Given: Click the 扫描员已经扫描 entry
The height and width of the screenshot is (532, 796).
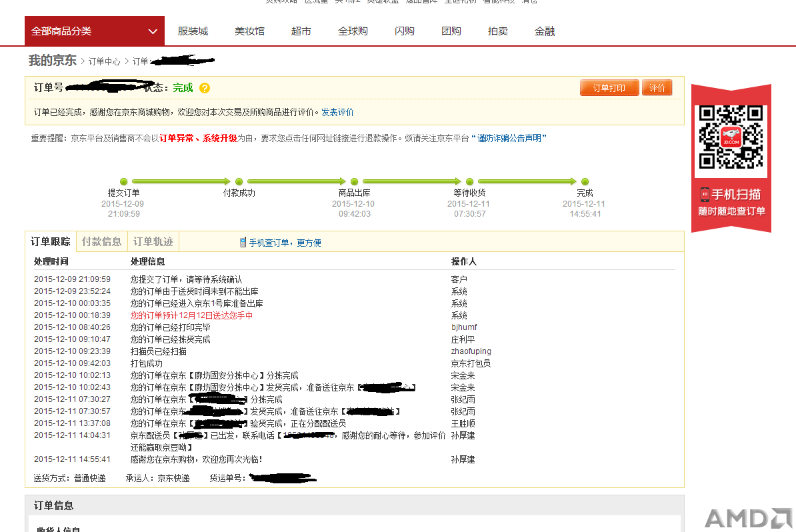Looking at the screenshot, I should [159, 351].
